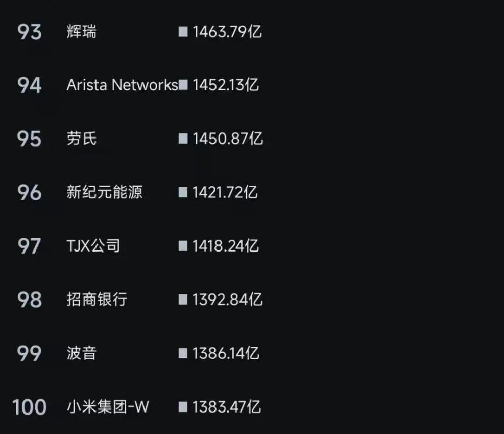Open 新纪元能源 stock details
This screenshot has width=504, height=434.
[x=104, y=192]
